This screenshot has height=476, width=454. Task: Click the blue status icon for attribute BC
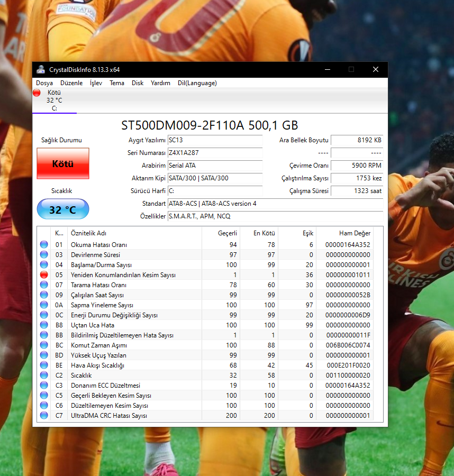pos(44,345)
